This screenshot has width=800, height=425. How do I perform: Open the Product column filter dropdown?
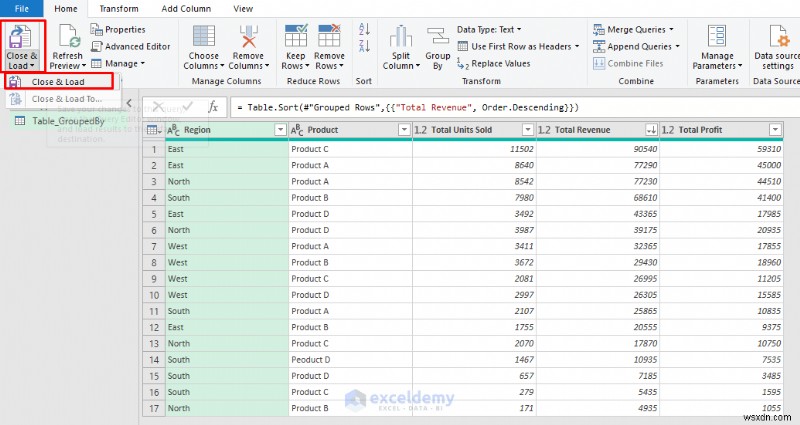click(404, 130)
